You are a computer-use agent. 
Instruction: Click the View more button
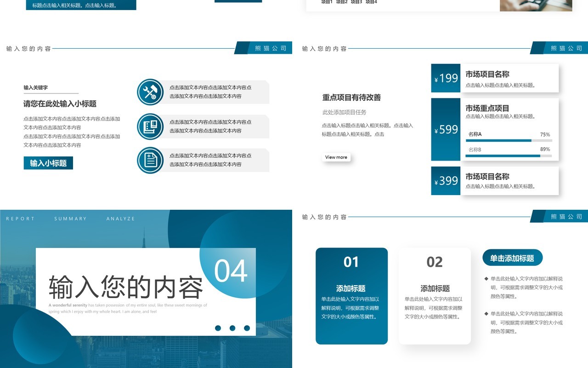tap(336, 157)
